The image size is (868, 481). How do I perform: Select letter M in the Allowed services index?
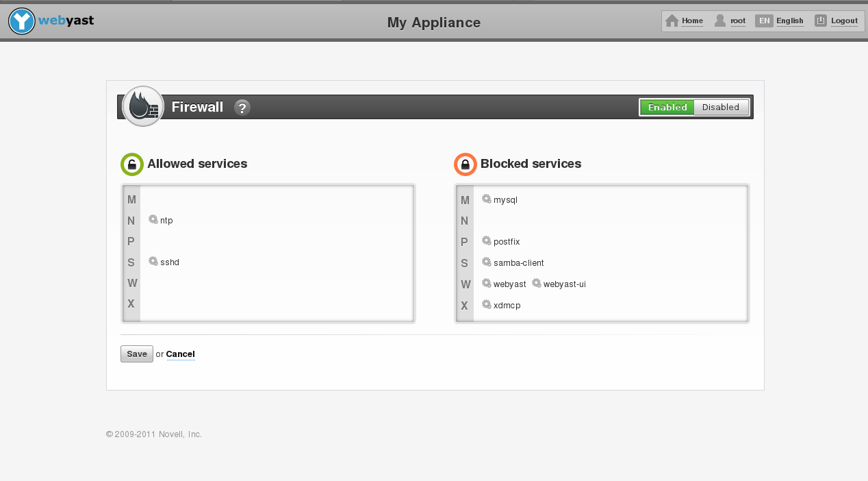(131, 199)
